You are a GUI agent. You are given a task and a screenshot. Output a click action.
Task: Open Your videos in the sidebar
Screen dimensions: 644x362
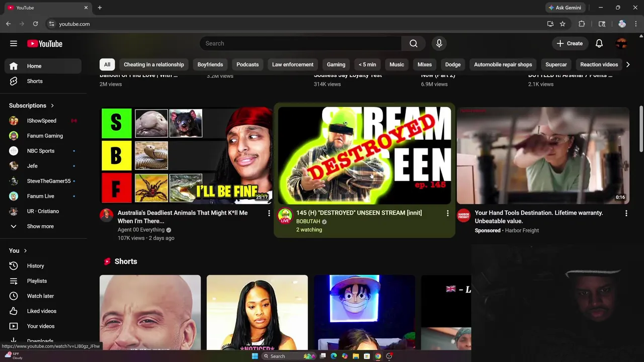43,326
